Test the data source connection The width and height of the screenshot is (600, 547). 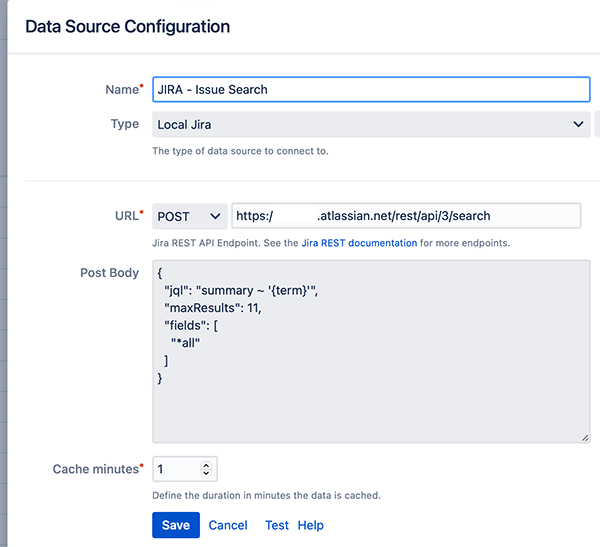tap(277, 525)
